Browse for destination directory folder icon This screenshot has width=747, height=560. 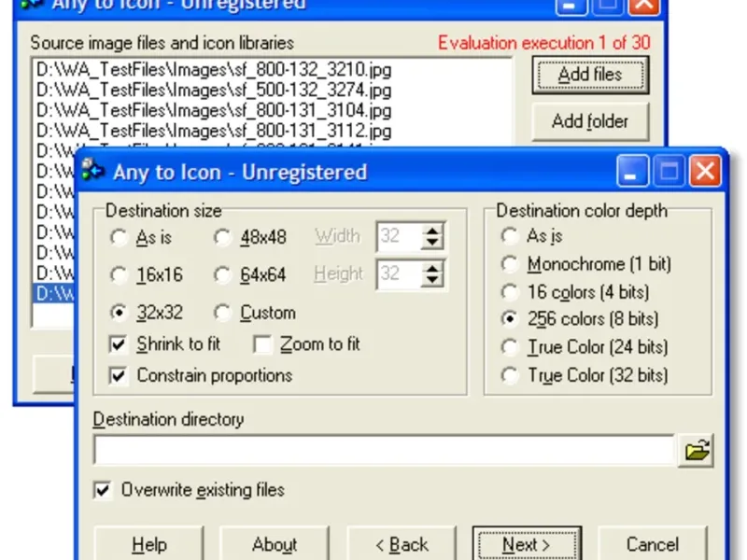click(x=696, y=451)
